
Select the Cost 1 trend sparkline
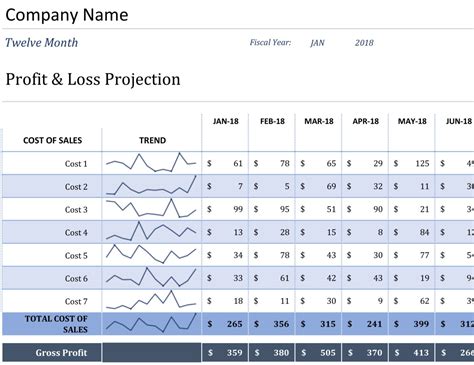(151, 163)
